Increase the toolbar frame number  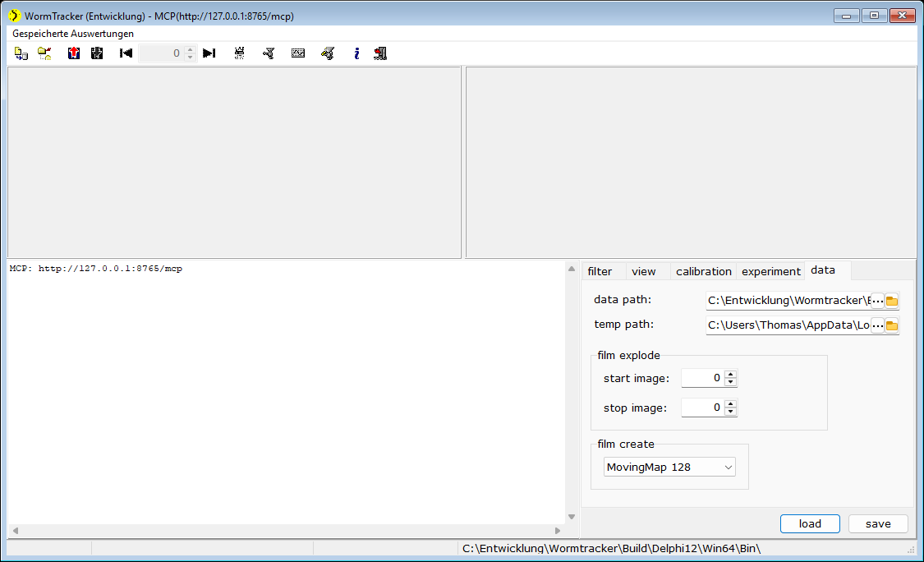(x=190, y=50)
